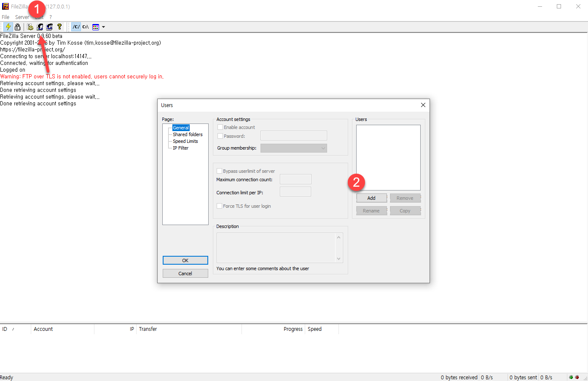Open the ? help menu
Viewport: 588px width, 381px height.
(x=51, y=17)
